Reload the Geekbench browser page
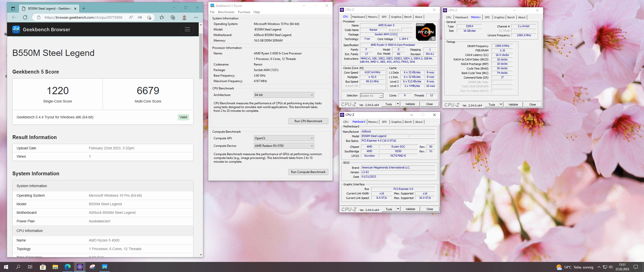The image size is (644, 272). (25, 17)
